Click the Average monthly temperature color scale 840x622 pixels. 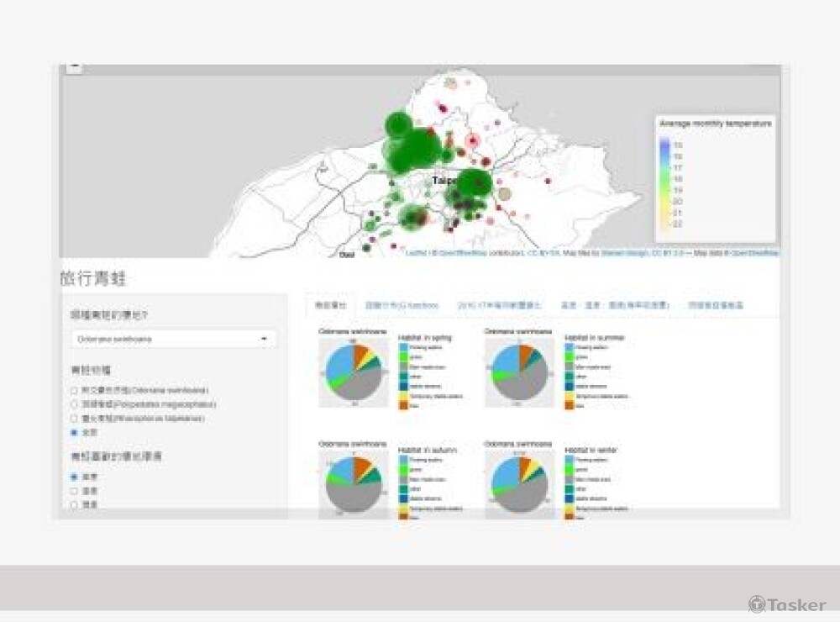click(x=665, y=185)
